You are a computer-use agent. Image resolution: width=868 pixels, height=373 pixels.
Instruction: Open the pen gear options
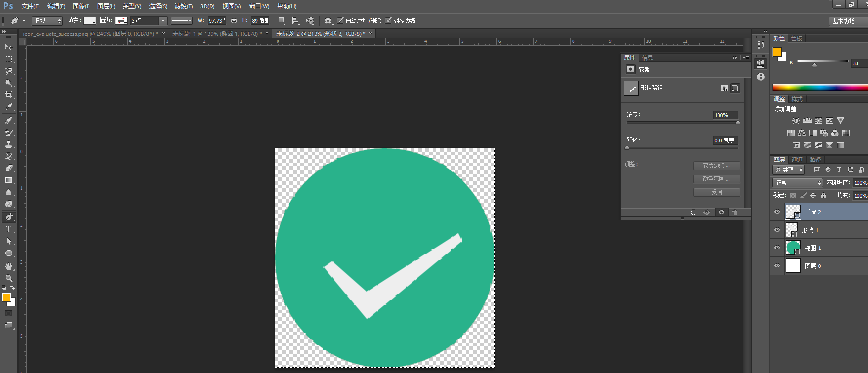(x=328, y=21)
